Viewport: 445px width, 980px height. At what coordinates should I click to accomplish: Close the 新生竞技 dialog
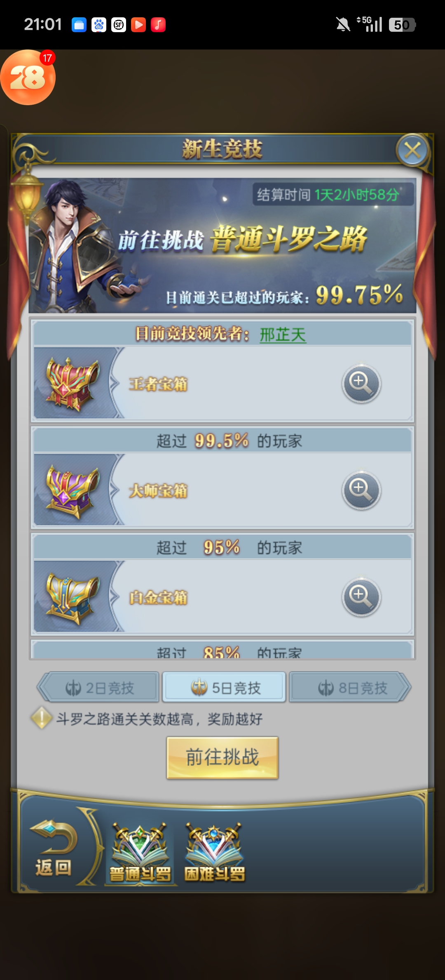tap(412, 150)
